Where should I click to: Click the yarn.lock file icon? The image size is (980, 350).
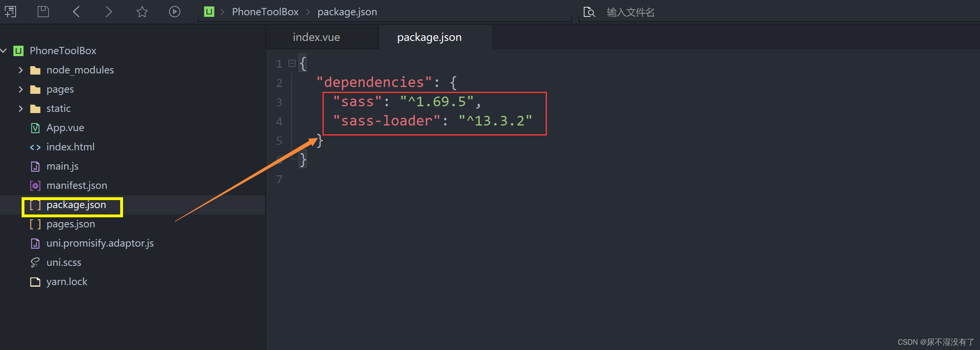click(35, 282)
